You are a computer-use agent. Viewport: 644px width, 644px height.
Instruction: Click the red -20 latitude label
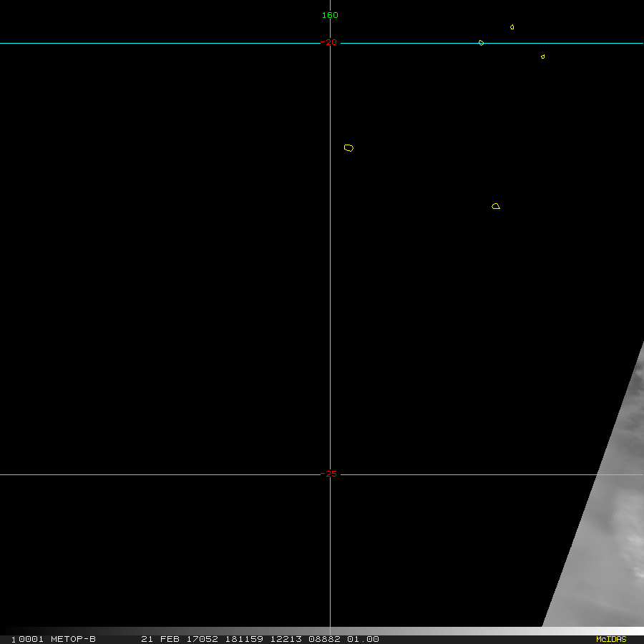click(328, 42)
